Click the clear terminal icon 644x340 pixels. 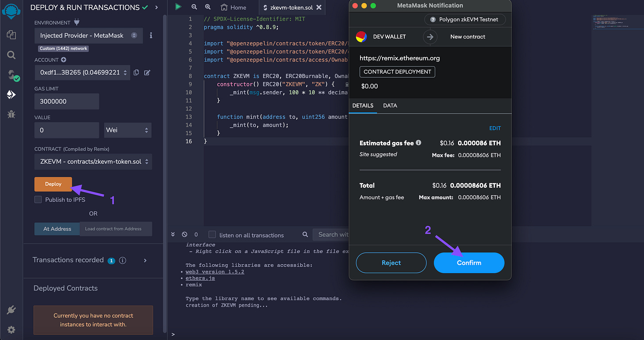184,235
